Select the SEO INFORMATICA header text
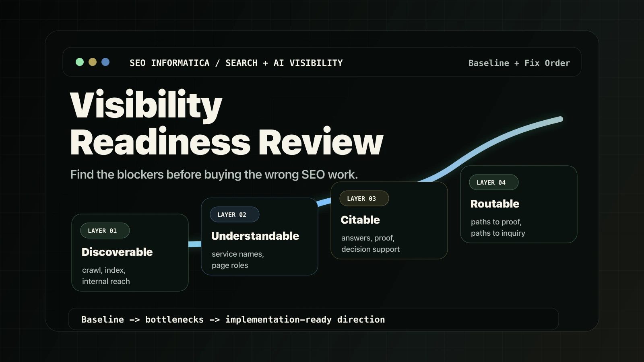 [x=236, y=63]
